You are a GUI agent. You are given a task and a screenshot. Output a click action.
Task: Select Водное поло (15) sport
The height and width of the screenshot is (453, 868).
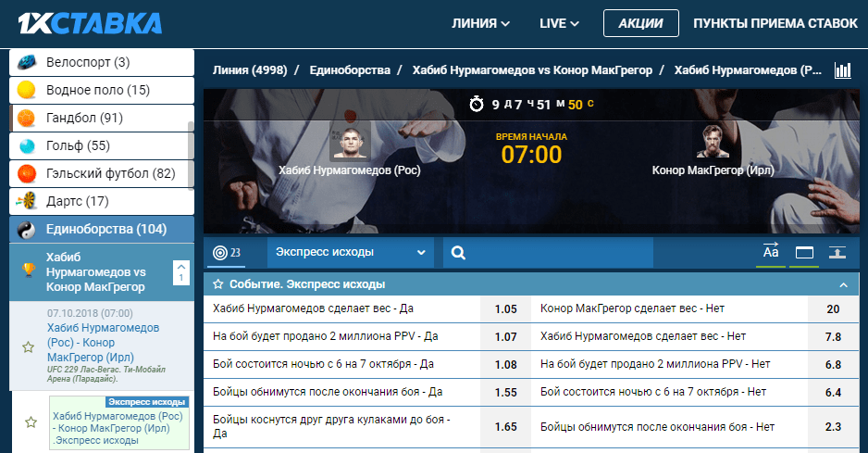pyautogui.click(x=102, y=90)
